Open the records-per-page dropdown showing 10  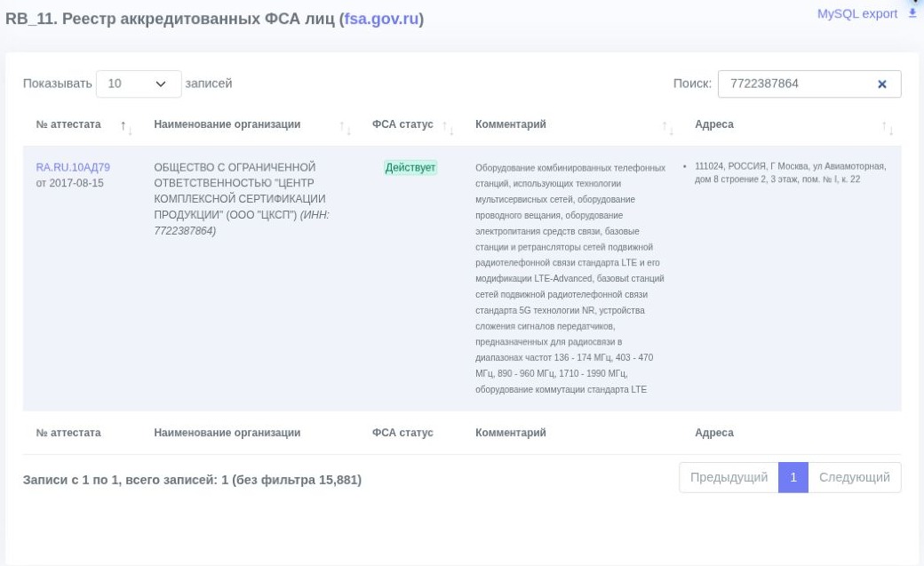(139, 84)
